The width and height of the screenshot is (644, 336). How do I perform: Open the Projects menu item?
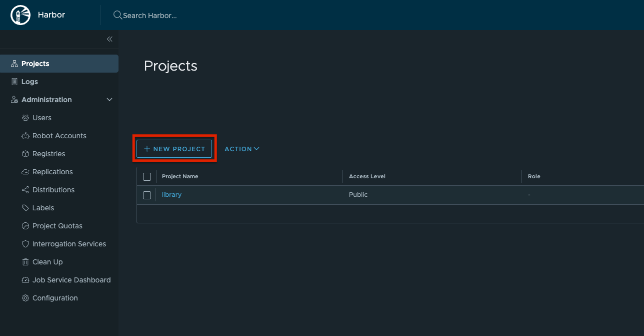[x=59, y=64]
